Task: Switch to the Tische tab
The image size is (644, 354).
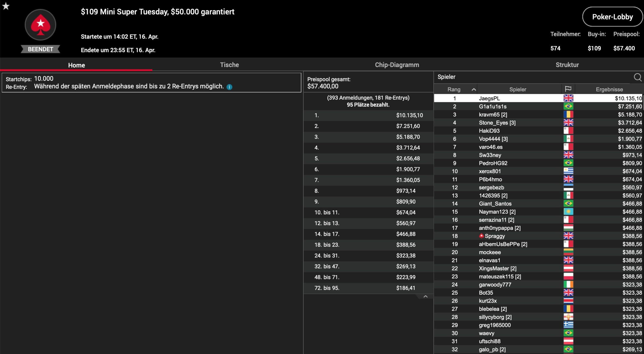Action: pyautogui.click(x=229, y=65)
